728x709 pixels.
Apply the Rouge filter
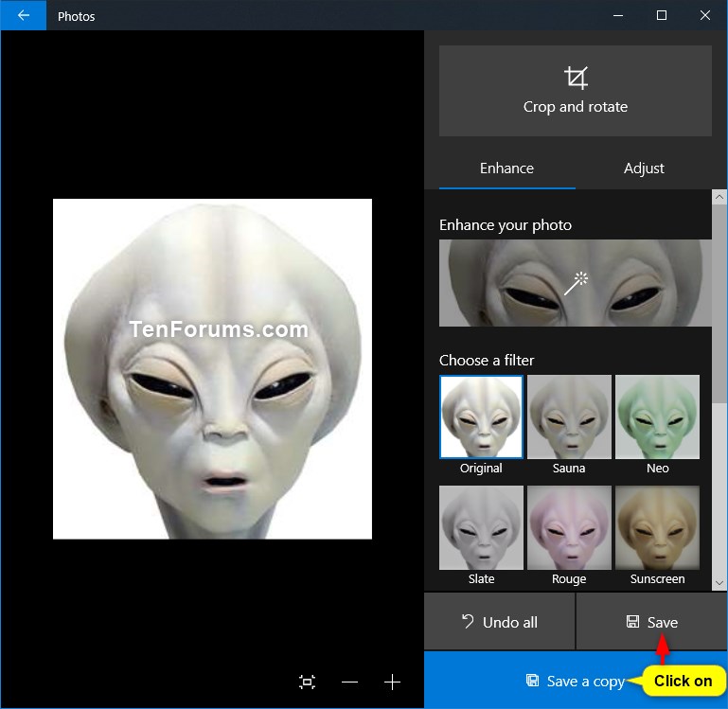point(569,527)
